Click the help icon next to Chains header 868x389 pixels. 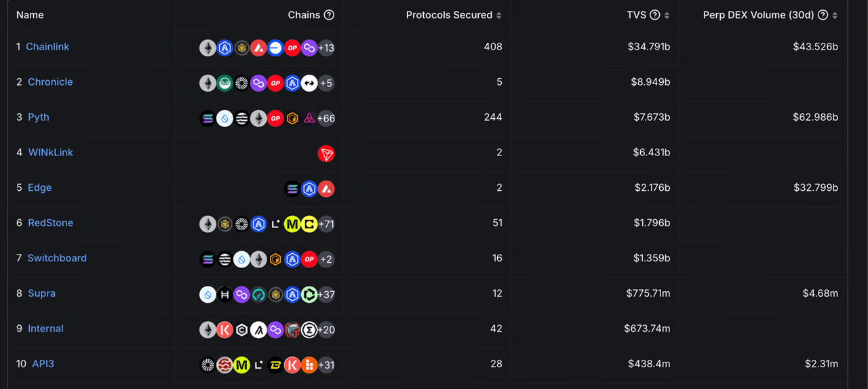[329, 15]
